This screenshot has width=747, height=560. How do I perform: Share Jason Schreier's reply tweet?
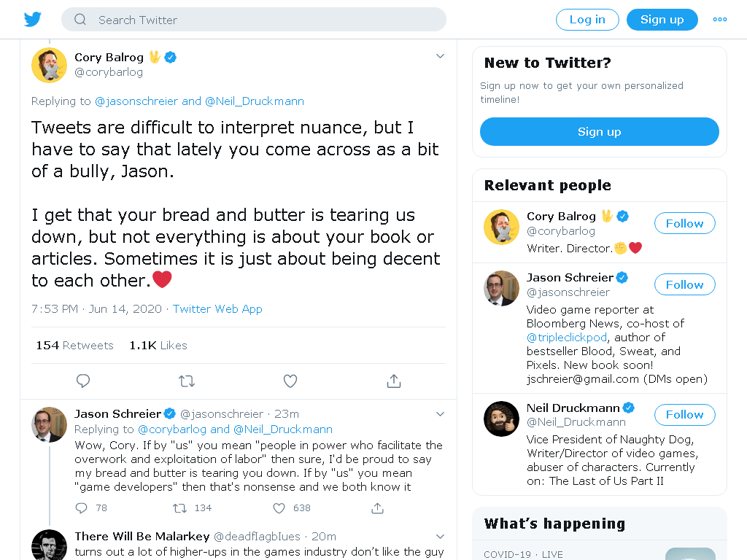(x=377, y=508)
